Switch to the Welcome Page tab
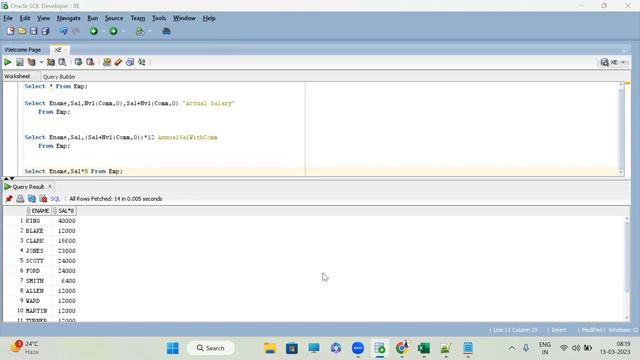This screenshot has width=640, height=360. [23, 50]
